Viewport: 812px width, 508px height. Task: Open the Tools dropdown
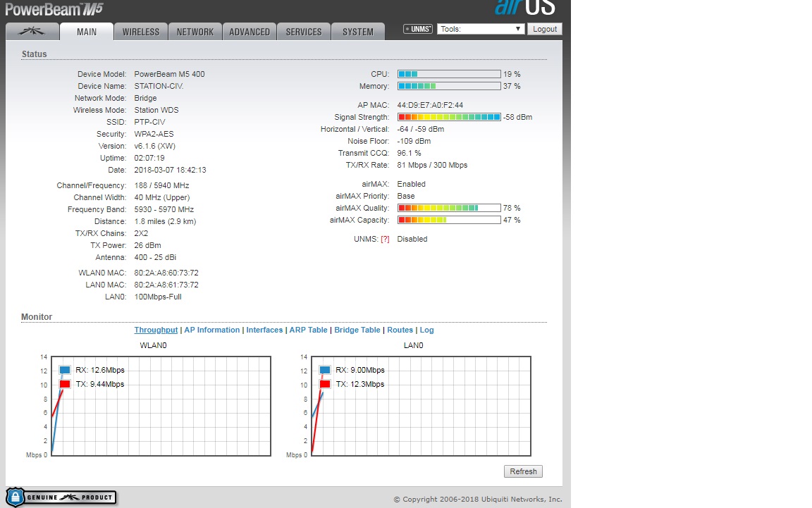point(480,29)
